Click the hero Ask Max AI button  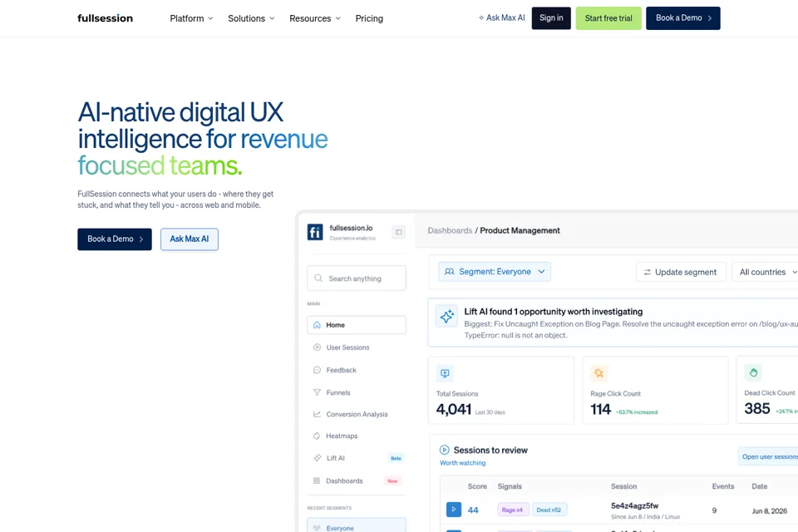190,239
